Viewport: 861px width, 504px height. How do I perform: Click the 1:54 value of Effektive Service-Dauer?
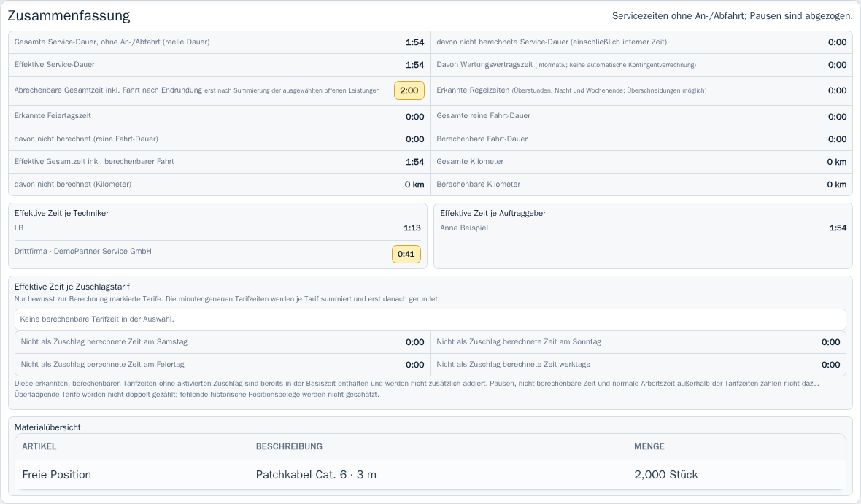[415, 65]
